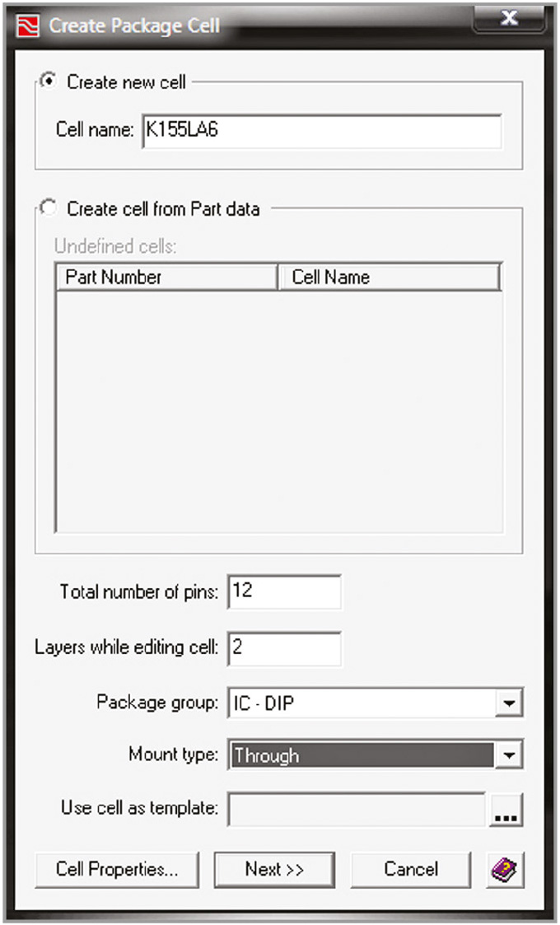Click the Cell name text field
Screen dimensions: 560x925
click(x=321, y=131)
